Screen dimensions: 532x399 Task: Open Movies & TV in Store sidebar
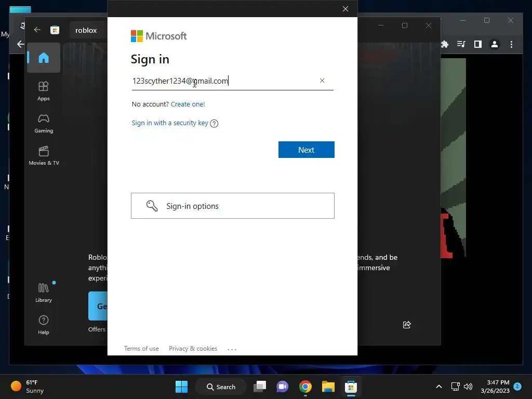[44, 155]
